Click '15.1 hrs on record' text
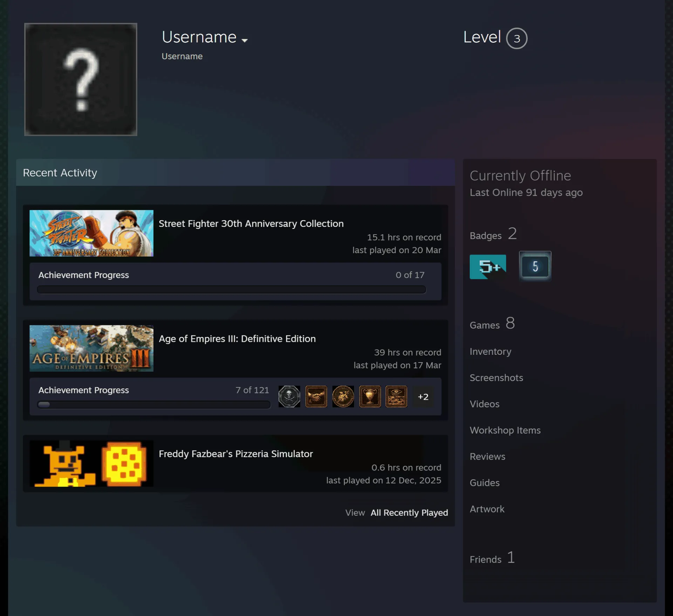 (404, 237)
